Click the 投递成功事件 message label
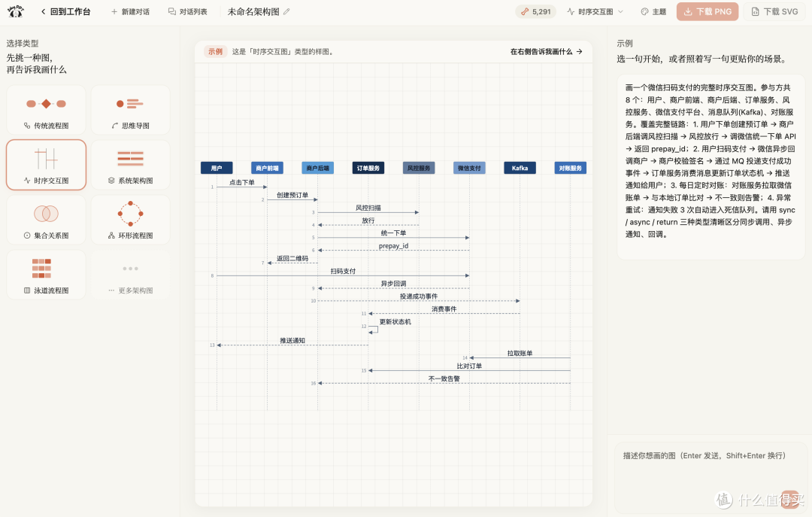 click(x=419, y=297)
